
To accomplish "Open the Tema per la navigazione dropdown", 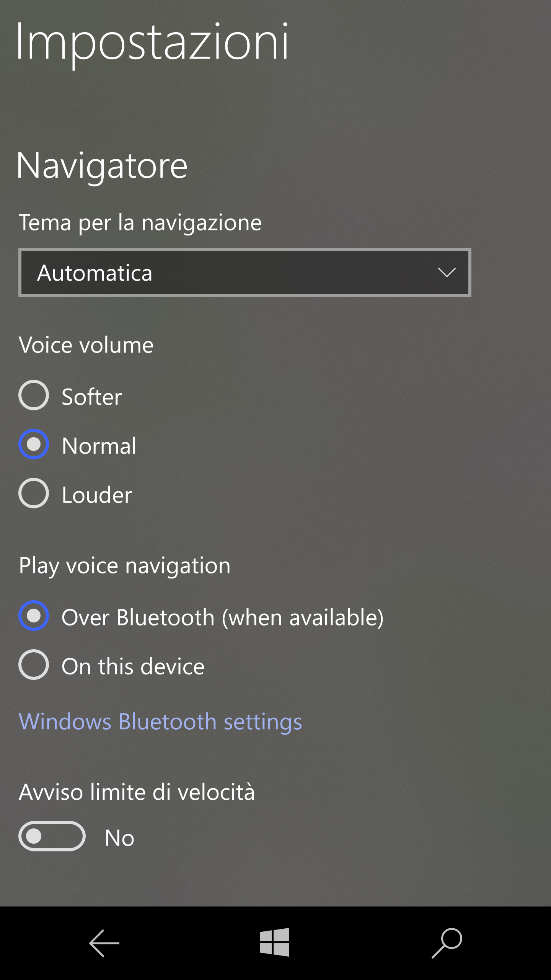I will point(245,273).
